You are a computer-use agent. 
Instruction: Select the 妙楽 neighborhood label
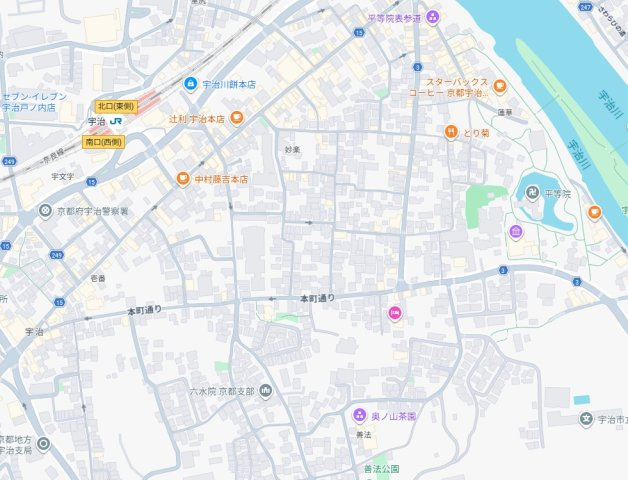[x=292, y=150]
